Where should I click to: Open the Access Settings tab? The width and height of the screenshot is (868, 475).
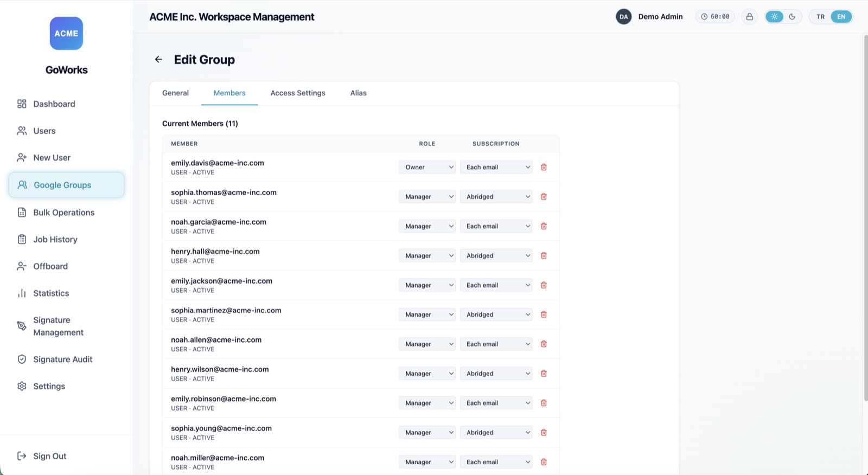coord(298,93)
